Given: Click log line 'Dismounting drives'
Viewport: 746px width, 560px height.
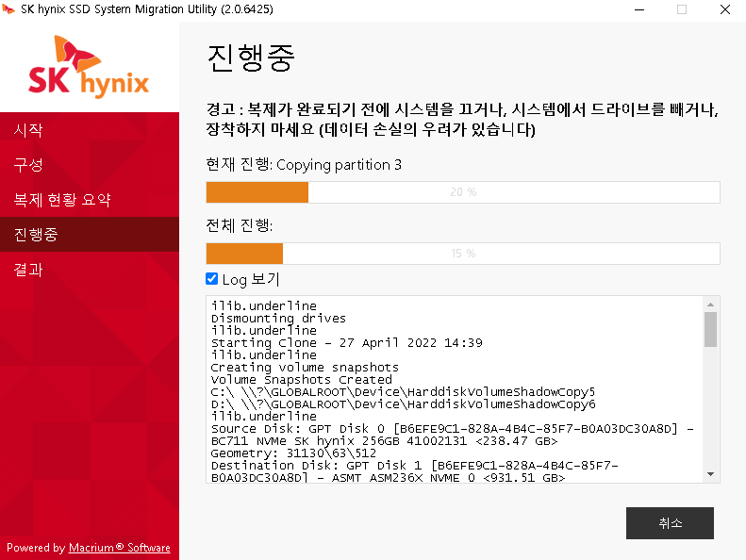Looking at the screenshot, I should click(x=278, y=319).
